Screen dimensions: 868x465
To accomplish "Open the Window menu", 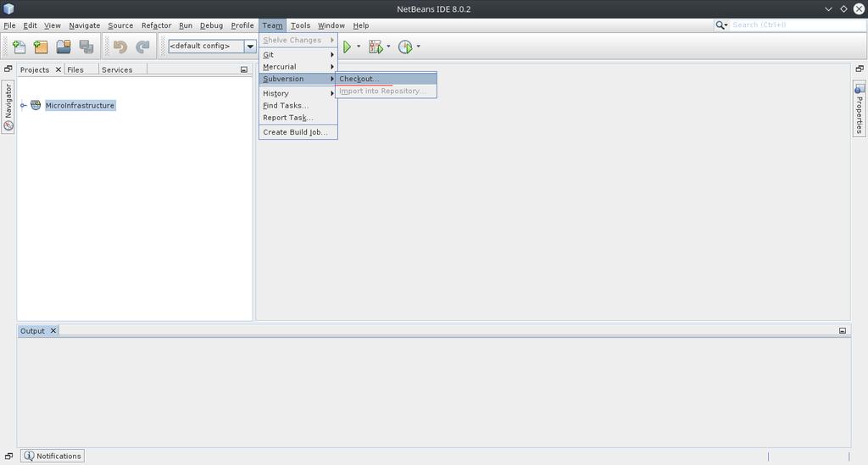I will click(x=331, y=25).
